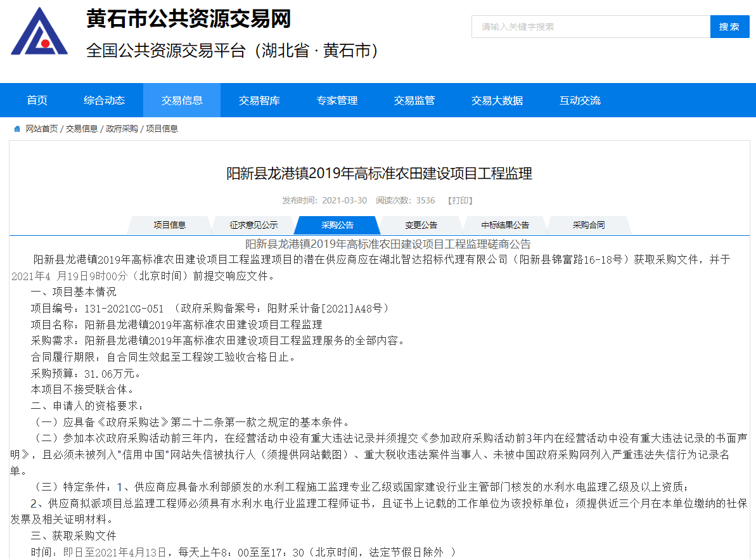Switch to 变更公告 tab
This screenshot has height=559, width=756.
421,225
